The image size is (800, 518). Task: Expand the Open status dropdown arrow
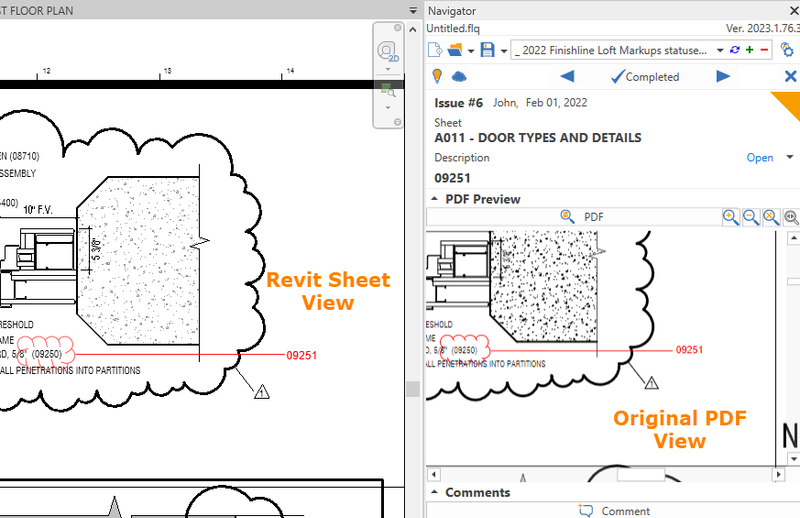click(789, 157)
